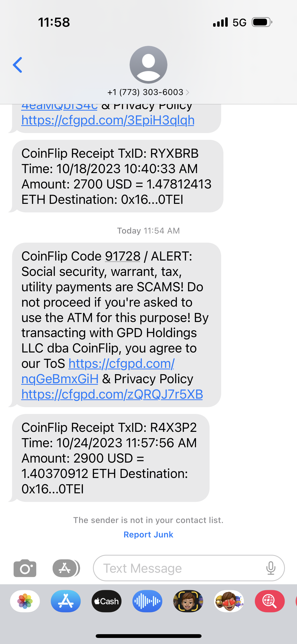This screenshot has height=644, width=297.
Task: Open Apple Cash in the app strip
Action: [107, 601]
